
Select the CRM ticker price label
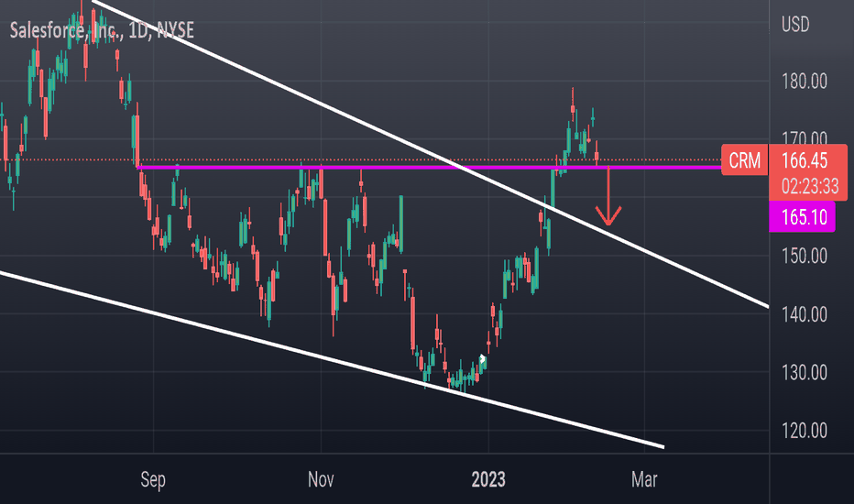coord(745,160)
